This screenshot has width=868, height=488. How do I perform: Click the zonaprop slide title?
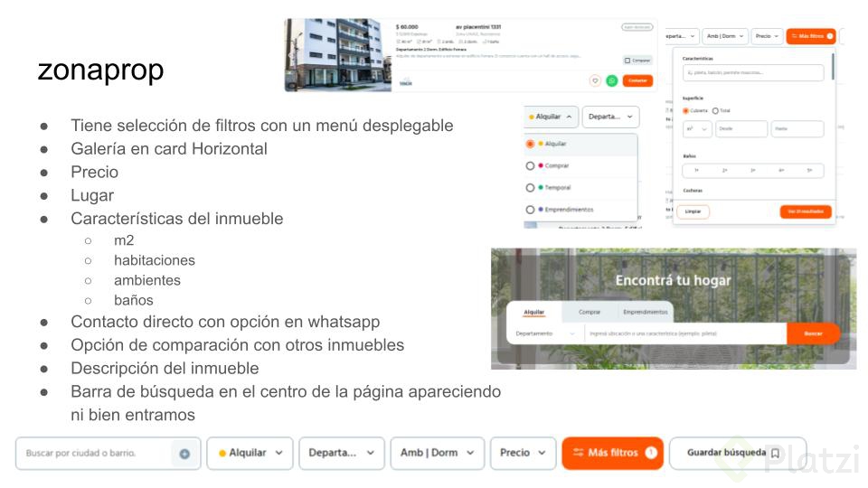tap(100, 70)
